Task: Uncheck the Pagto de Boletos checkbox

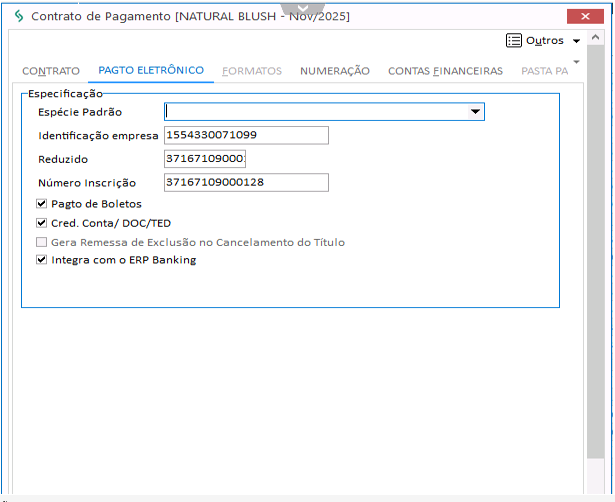Action: pos(41,204)
